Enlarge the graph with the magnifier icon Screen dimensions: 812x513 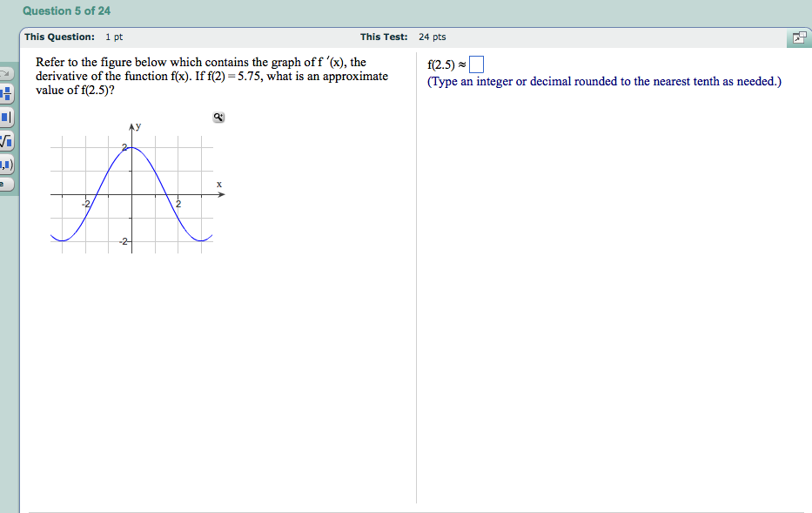[x=219, y=118]
